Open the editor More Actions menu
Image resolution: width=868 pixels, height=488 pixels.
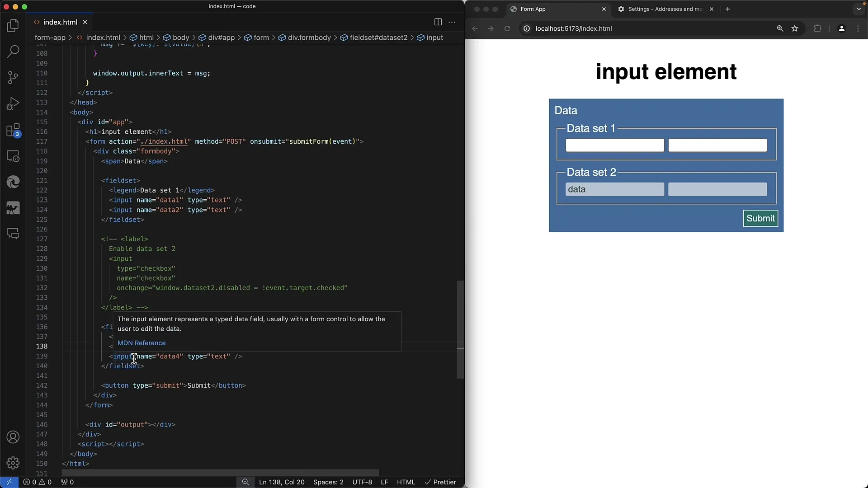tap(452, 22)
